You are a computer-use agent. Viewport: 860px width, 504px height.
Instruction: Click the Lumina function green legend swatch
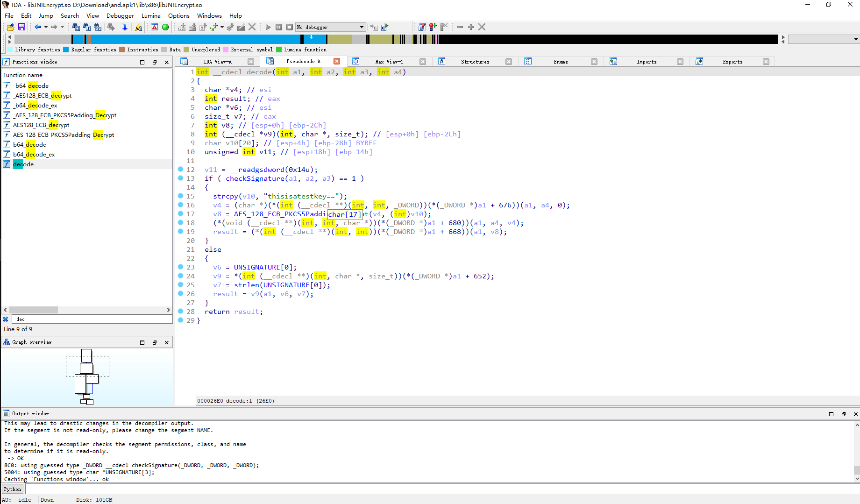coord(279,50)
